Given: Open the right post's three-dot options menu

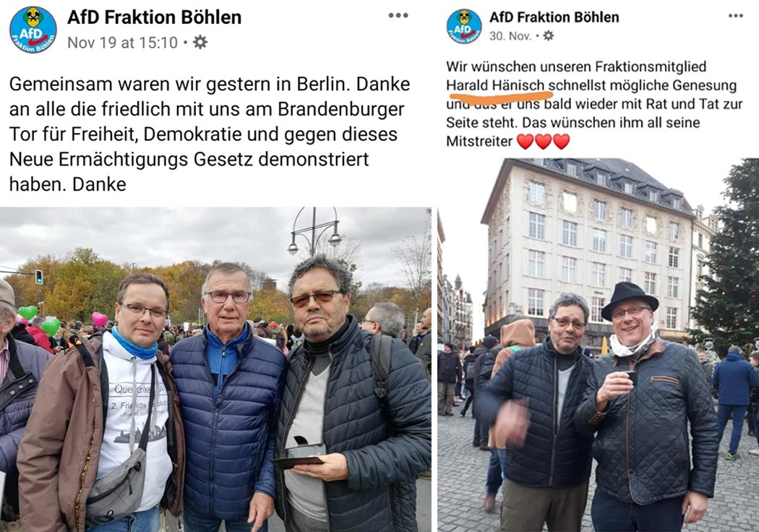Looking at the screenshot, I should pyautogui.click(x=735, y=16).
